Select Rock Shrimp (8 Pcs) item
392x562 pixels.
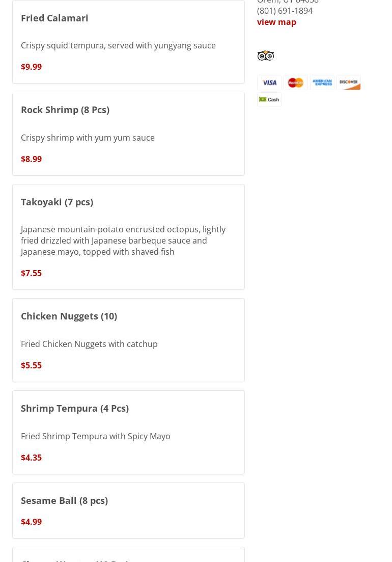click(65, 110)
